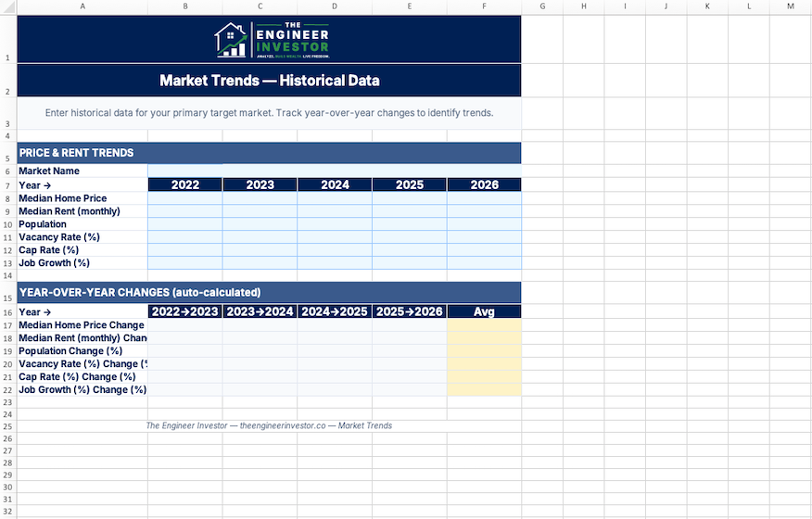Click the Median Home Price label
812x519 pixels.
coord(63,198)
